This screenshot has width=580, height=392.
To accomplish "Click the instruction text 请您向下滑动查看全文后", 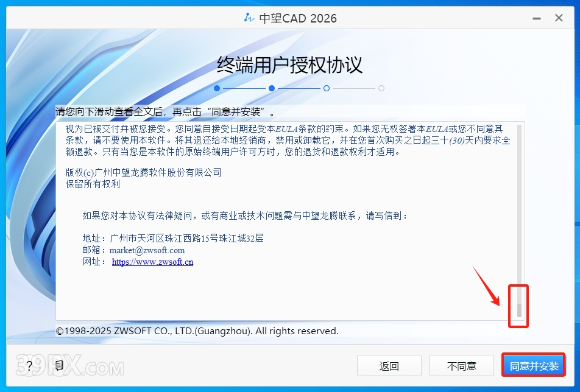I will tap(108, 111).
